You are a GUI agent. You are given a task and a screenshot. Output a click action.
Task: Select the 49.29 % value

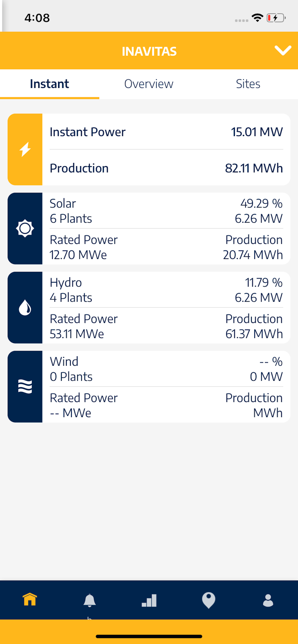point(262,203)
